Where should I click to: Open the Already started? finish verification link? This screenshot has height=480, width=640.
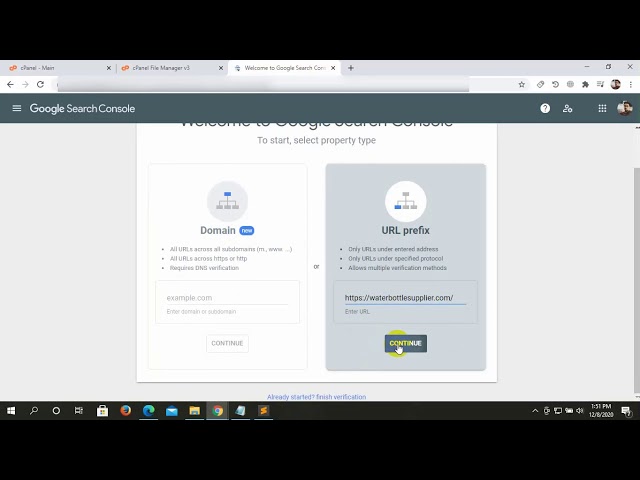point(316,397)
